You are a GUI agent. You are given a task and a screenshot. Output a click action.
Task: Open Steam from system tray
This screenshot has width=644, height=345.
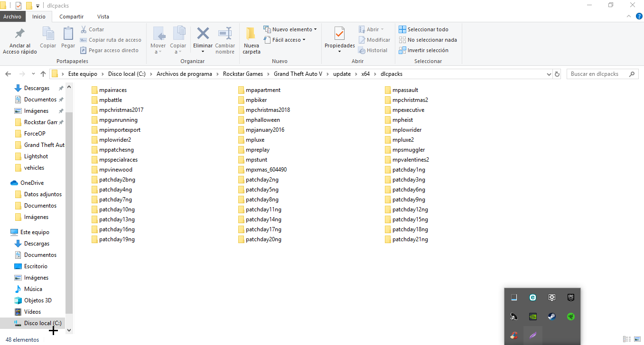tap(551, 317)
